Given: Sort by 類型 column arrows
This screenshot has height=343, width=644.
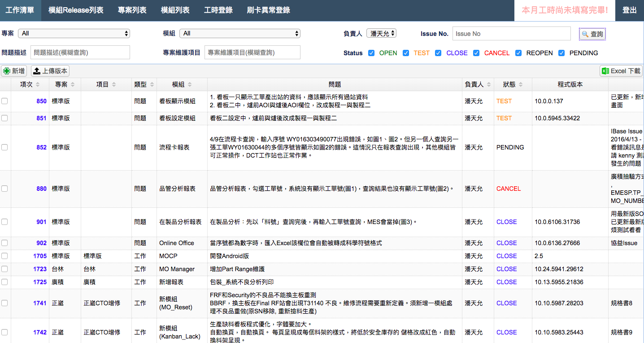Looking at the screenshot, I should coord(152,84).
